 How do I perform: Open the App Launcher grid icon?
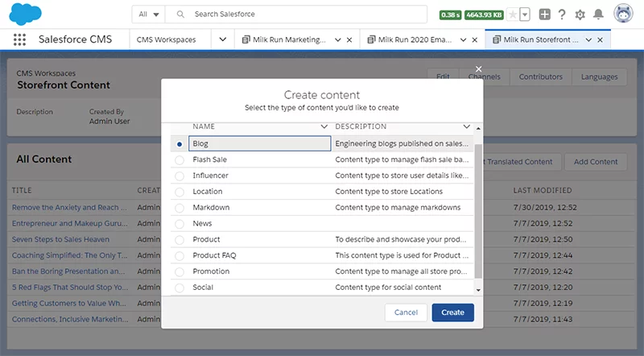(x=19, y=39)
